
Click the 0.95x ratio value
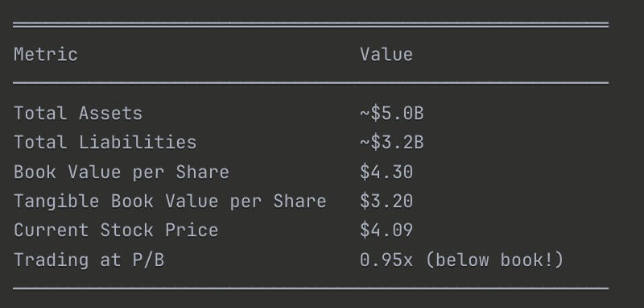pos(386,260)
